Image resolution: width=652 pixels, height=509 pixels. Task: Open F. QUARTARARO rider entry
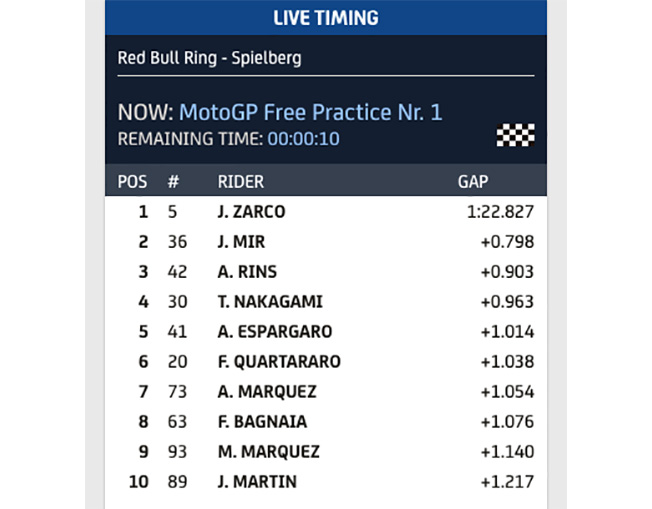pyautogui.click(x=279, y=361)
